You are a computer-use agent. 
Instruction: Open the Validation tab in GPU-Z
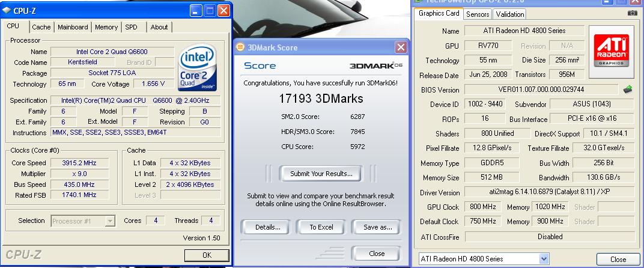tap(509, 14)
